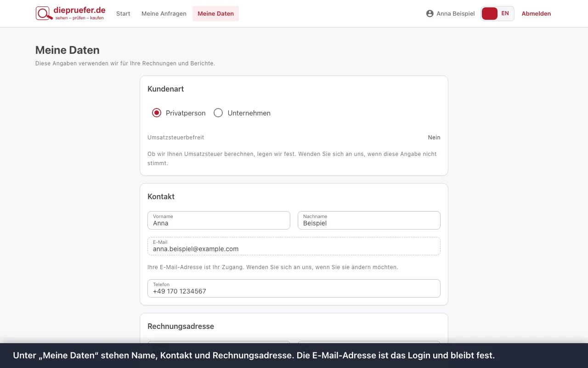Edit the Telefon number field
Viewport: 588px width, 368px height.
(294, 288)
